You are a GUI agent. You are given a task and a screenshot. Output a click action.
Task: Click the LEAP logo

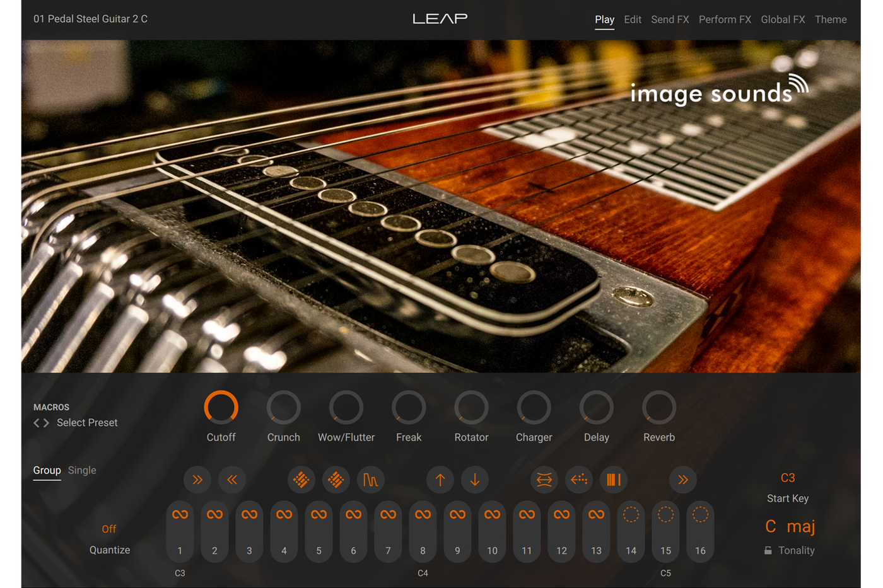tap(440, 19)
